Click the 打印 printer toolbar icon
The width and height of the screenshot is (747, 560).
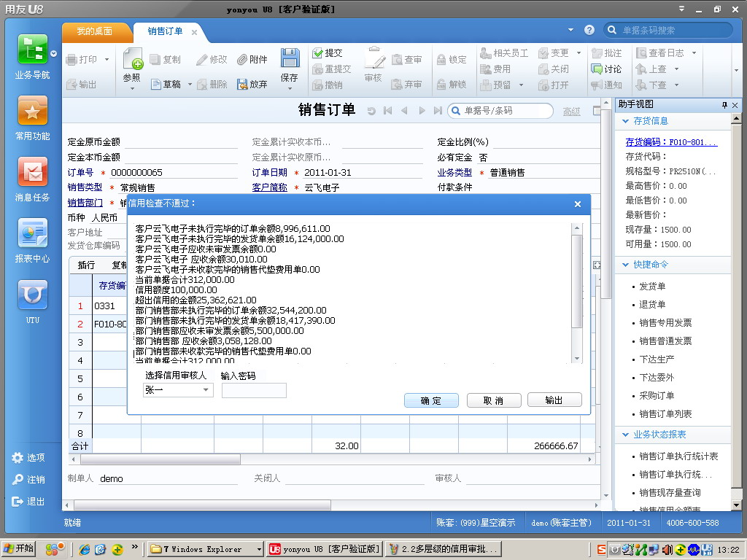(72, 60)
